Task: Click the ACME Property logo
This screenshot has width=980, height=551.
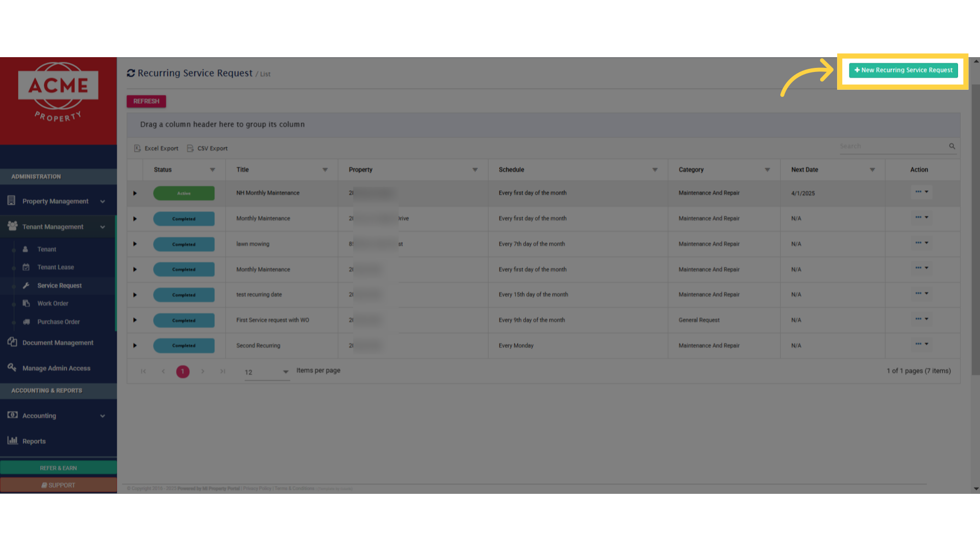Action: tap(58, 93)
